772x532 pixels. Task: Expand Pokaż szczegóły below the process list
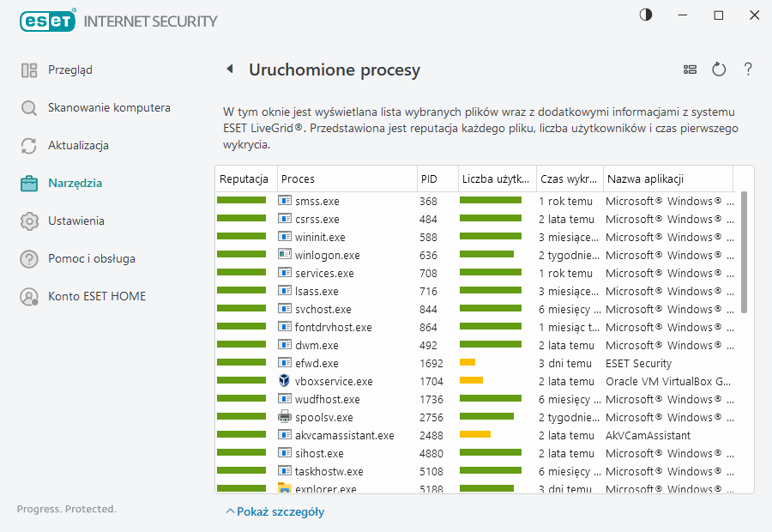[274, 512]
